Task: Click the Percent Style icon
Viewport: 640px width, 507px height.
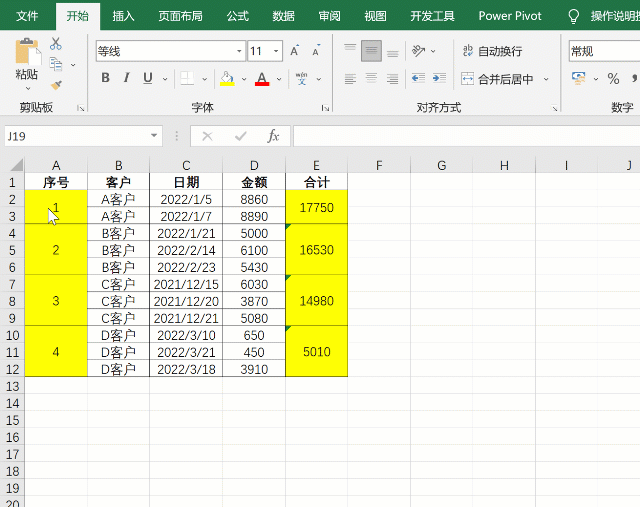Action: coord(613,78)
